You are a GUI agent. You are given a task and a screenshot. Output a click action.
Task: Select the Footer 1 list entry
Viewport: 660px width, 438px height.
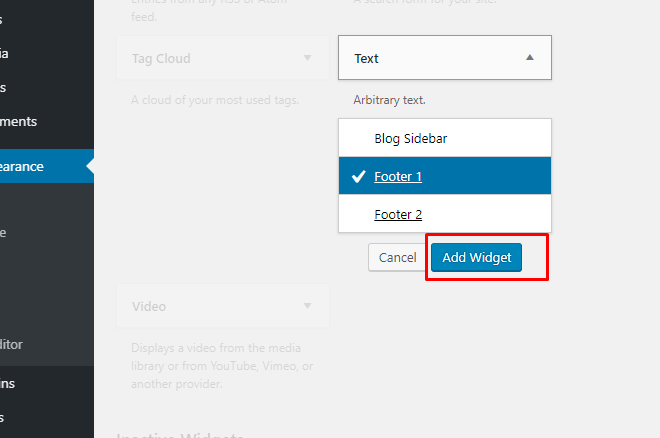pos(444,176)
